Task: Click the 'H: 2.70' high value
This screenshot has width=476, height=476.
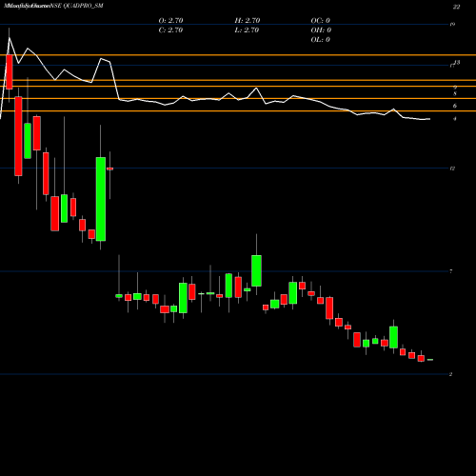Action: click(x=248, y=21)
